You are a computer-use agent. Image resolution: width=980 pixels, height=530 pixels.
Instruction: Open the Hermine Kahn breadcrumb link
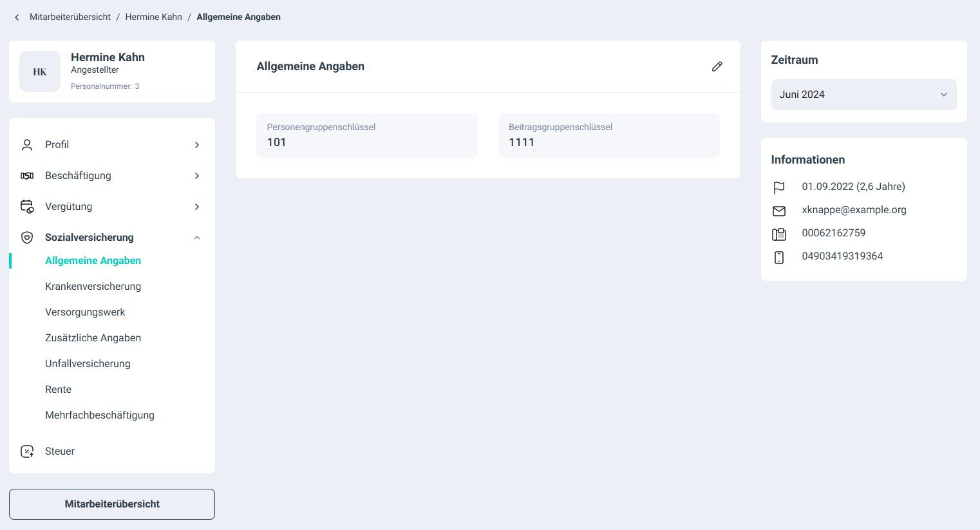tap(154, 17)
